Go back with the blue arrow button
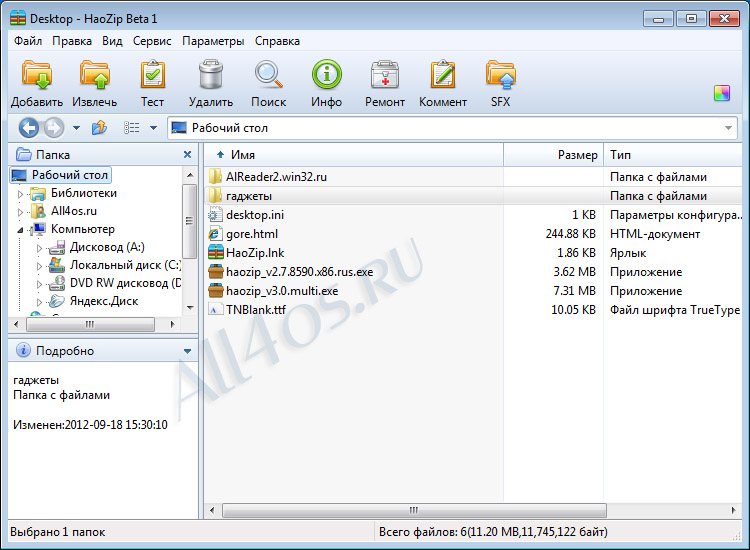750x550 pixels. click(29, 128)
